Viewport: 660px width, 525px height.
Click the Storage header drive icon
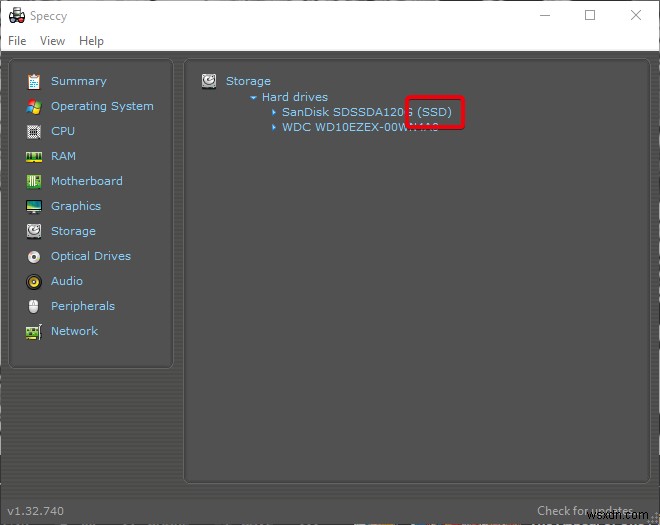click(x=209, y=81)
